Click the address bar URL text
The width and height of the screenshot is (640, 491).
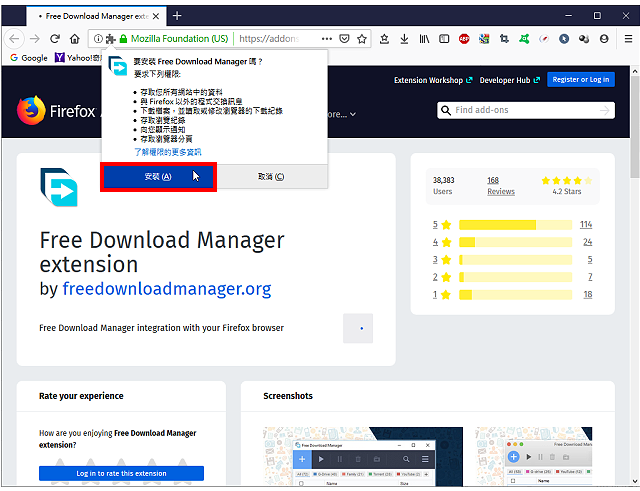(269, 39)
